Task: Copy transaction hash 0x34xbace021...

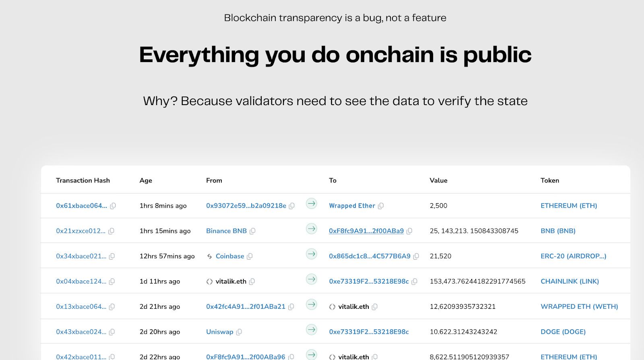Action: pos(112,256)
